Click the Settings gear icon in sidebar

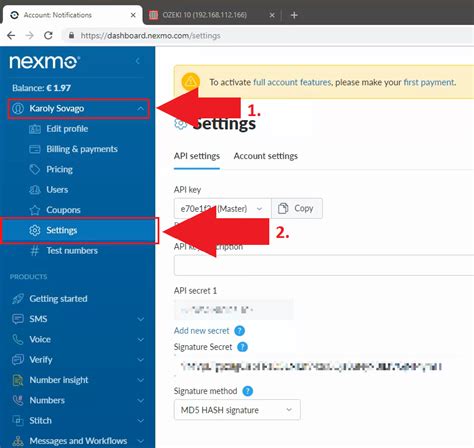35,230
